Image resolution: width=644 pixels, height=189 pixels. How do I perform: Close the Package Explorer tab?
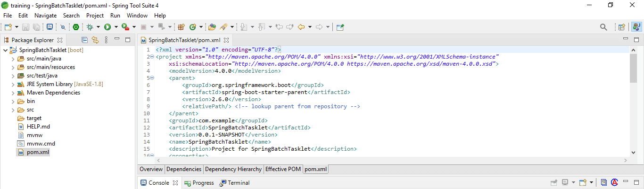(x=60, y=40)
